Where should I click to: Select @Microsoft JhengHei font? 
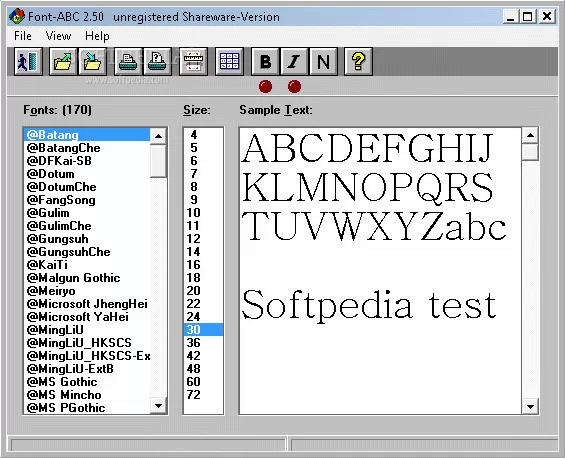87,303
